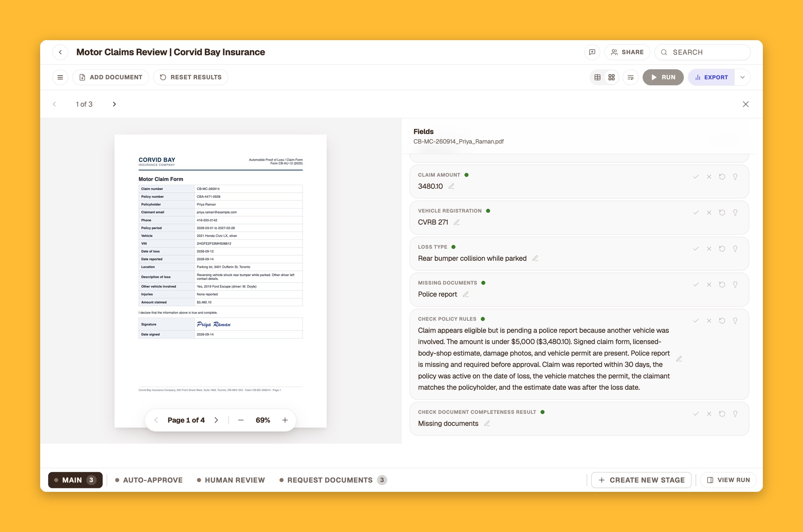Screen dimensions: 803x532
Task: Edit the 3480.10 claim amount value
Action: (451, 186)
